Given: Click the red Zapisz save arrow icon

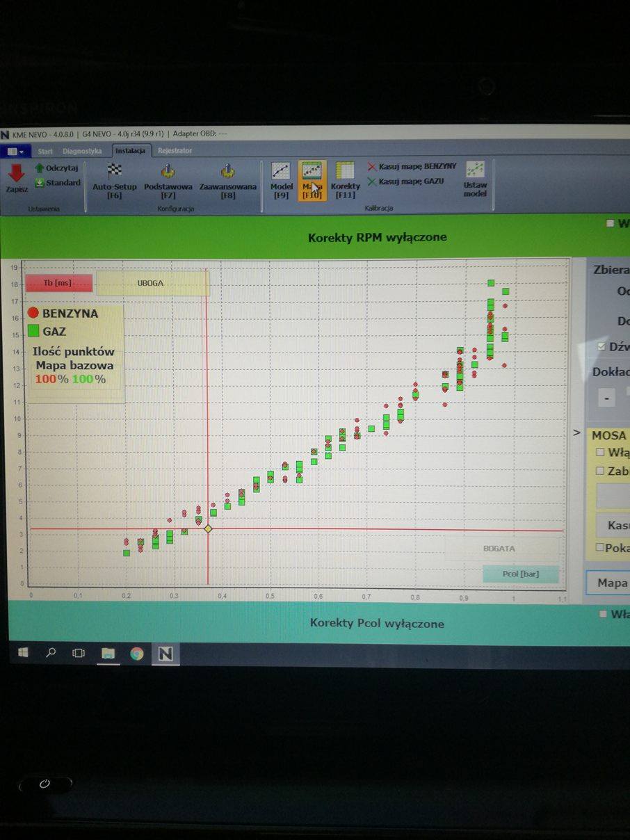Looking at the screenshot, I should (x=17, y=174).
